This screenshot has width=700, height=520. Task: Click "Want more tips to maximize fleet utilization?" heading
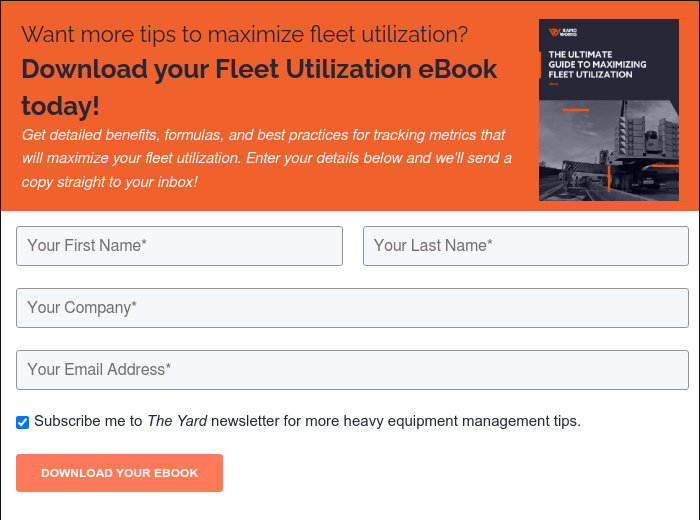245,34
